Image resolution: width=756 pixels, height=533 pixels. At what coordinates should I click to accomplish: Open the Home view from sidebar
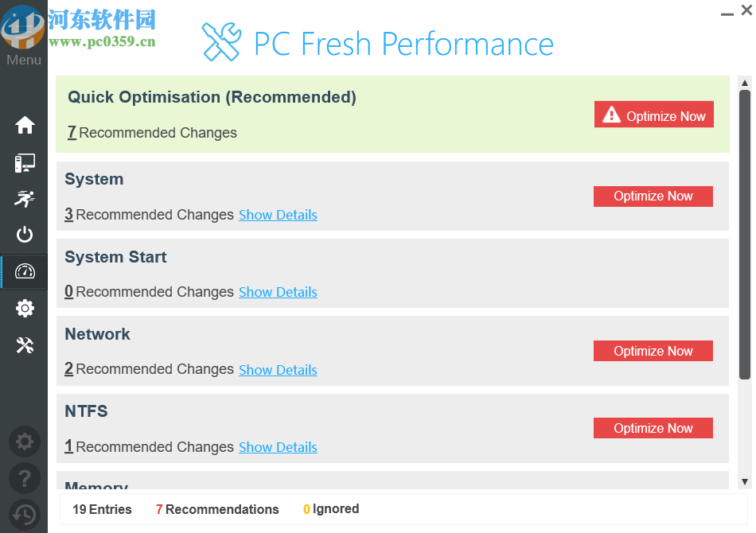(x=24, y=125)
